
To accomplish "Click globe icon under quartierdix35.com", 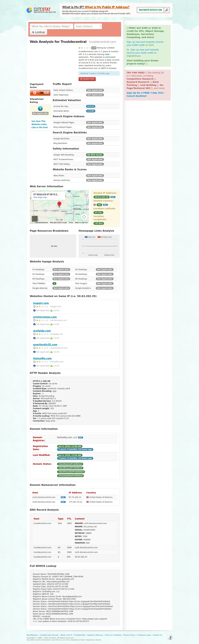I will [x=34, y=348].
